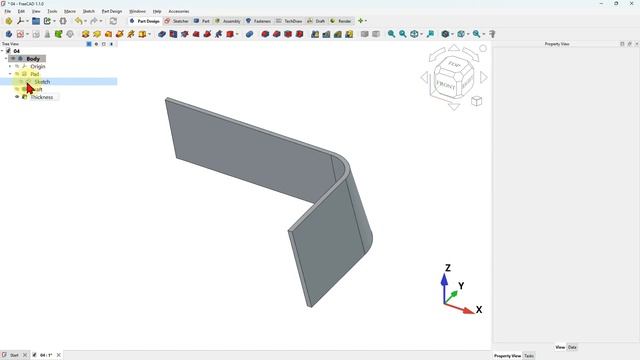Click navigation cube rotate right arrow
Image resolution: width=640 pixels, height=360 pixels.
(x=484, y=77)
